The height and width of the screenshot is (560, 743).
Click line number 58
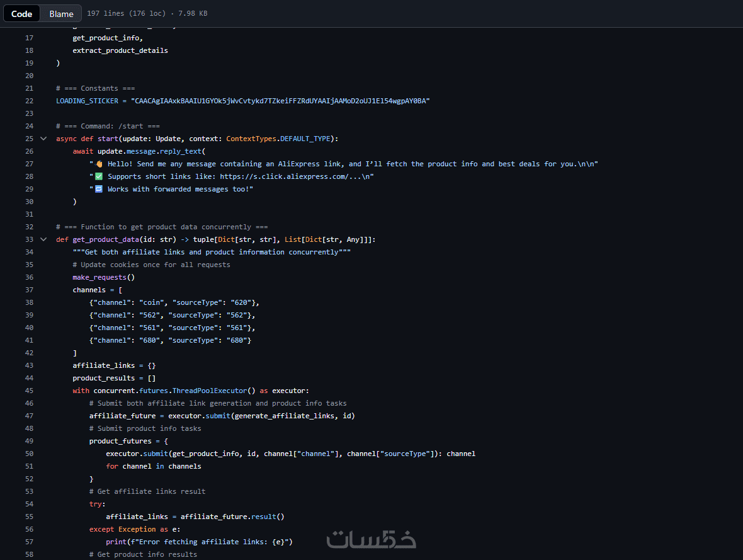[x=29, y=554]
